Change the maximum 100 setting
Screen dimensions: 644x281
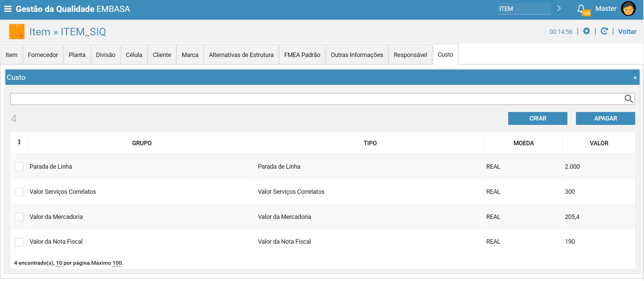click(117, 263)
